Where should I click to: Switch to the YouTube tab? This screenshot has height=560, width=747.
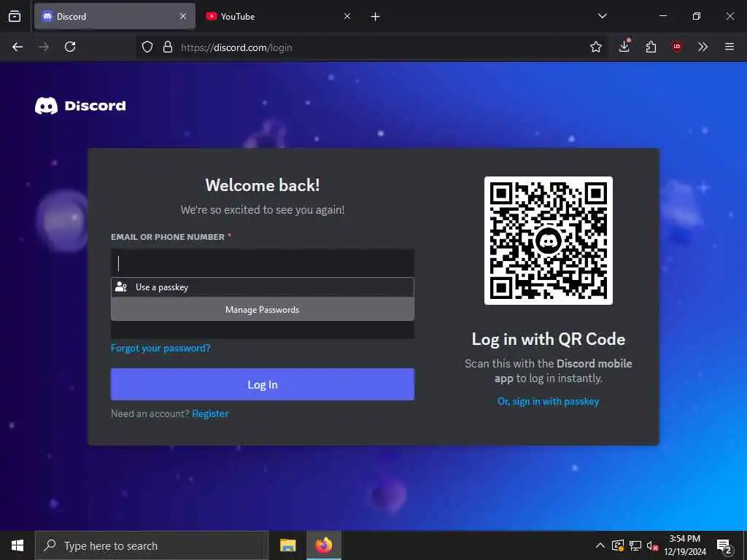click(279, 16)
